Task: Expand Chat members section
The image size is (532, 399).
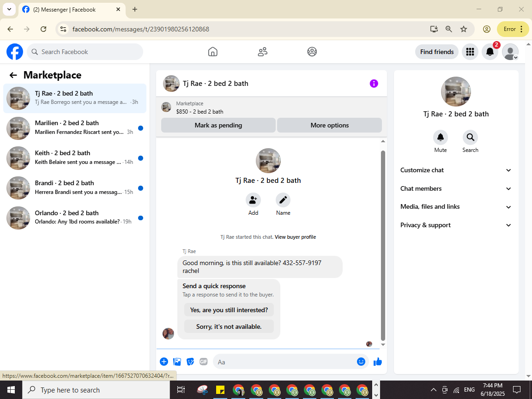Action: pos(456,188)
